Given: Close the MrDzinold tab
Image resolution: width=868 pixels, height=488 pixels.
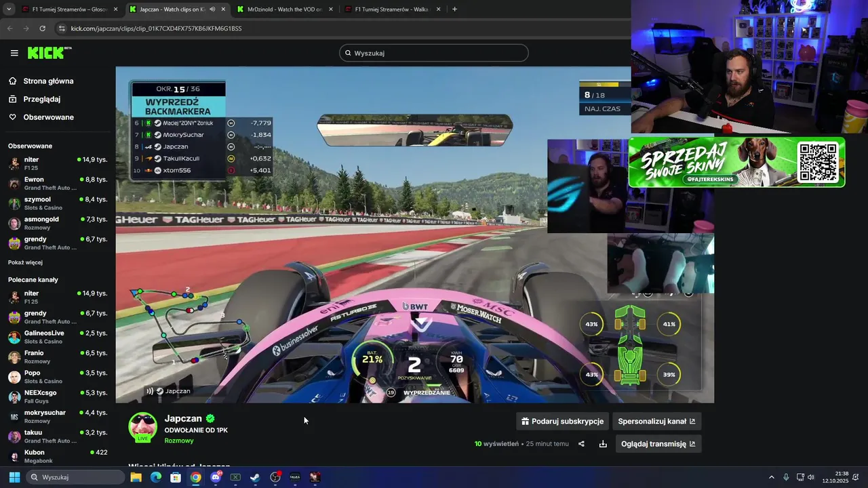Looking at the screenshot, I should [330, 9].
